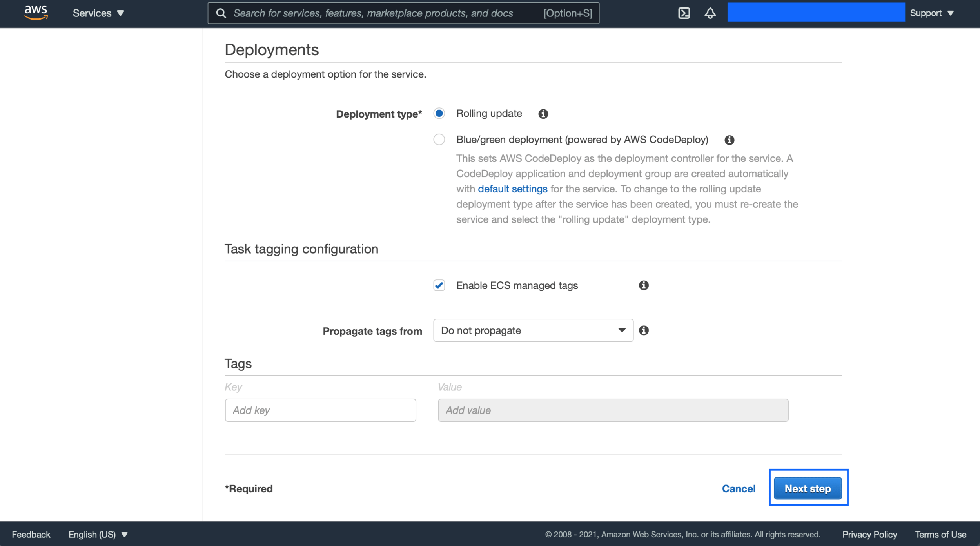Click Cancel to abort service creation
980x546 pixels.
click(x=739, y=489)
